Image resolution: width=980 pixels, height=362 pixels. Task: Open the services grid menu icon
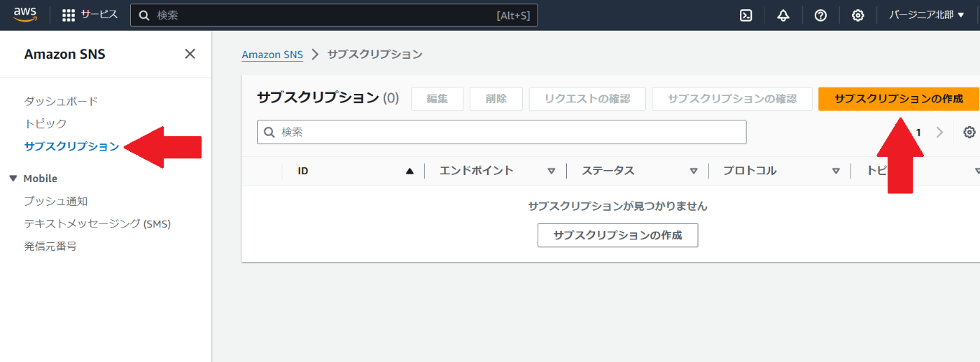69,15
